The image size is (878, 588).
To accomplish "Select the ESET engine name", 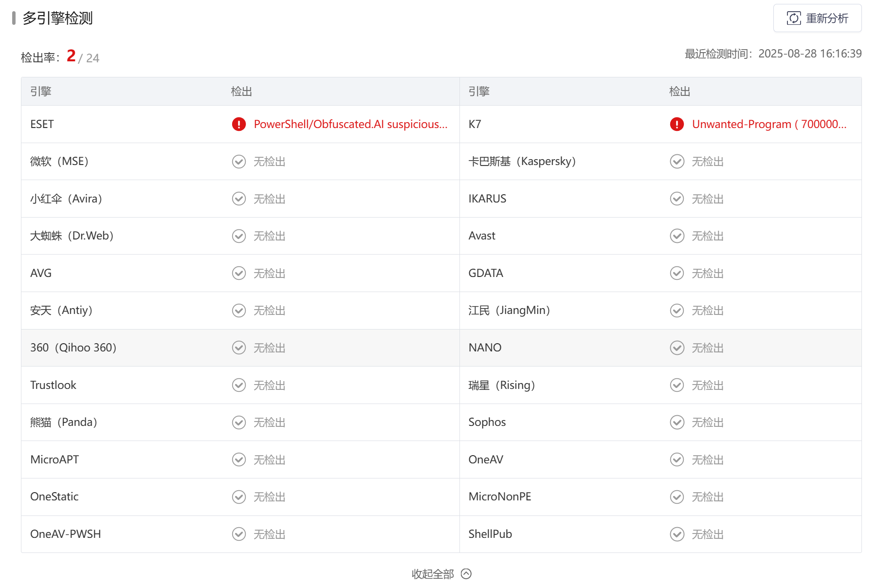I will (42, 124).
